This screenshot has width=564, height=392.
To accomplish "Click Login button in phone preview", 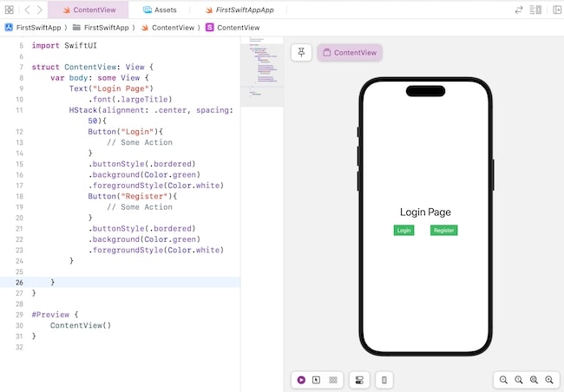I will click(403, 230).
